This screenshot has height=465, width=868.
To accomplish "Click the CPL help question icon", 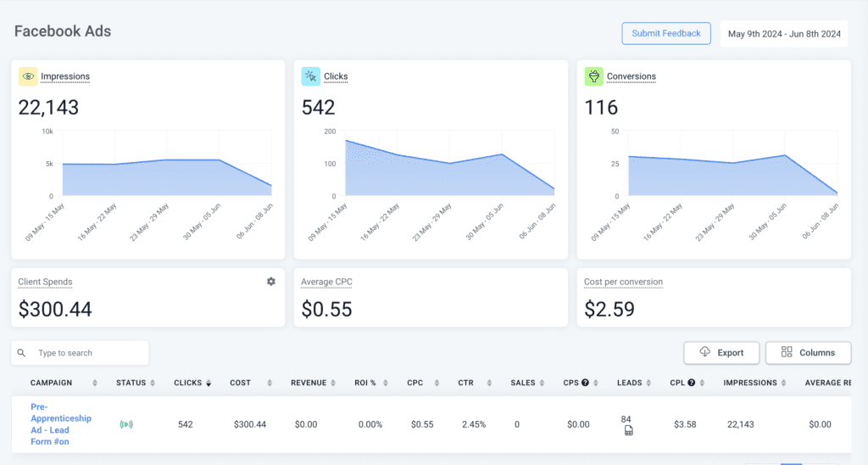I will click(692, 383).
